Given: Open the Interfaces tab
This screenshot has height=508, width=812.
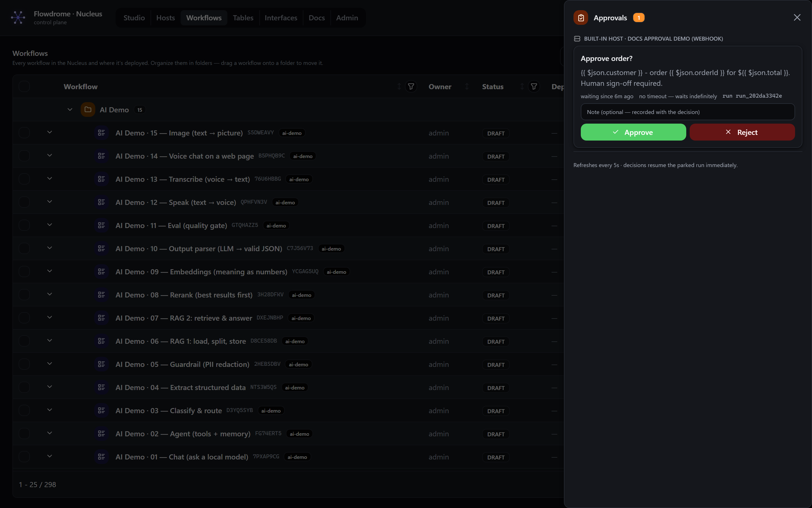Looking at the screenshot, I should (281, 18).
